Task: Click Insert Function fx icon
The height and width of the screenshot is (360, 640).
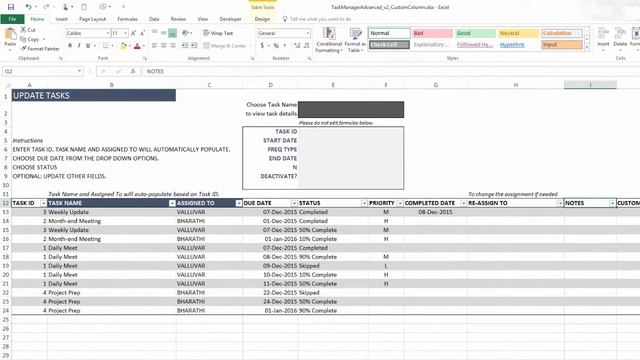Action: [133, 71]
